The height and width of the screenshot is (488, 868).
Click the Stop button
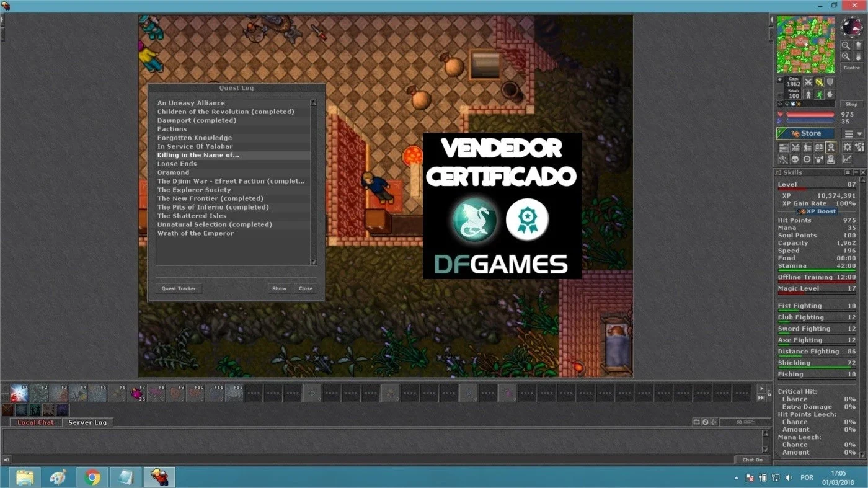[x=851, y=104]
